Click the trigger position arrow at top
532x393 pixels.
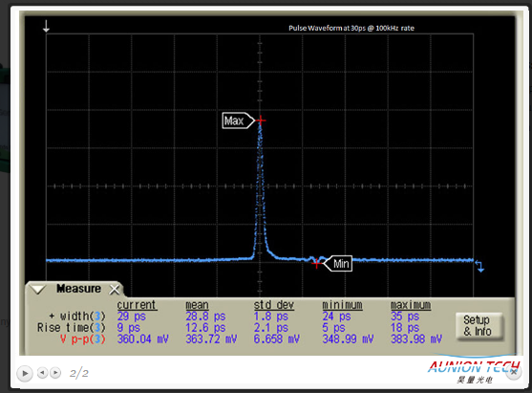point(46,26)
